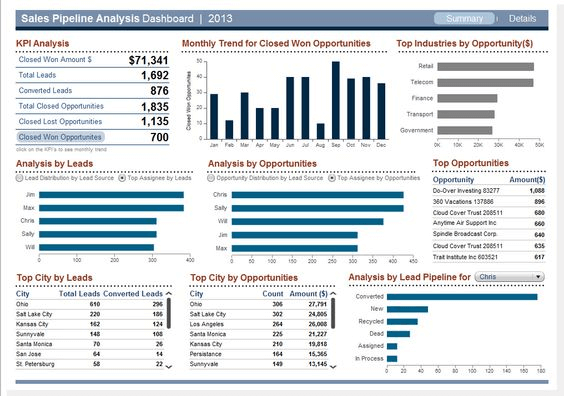Click the New pipeline bar
Viewport: 564px width, 396px height.
408,309
